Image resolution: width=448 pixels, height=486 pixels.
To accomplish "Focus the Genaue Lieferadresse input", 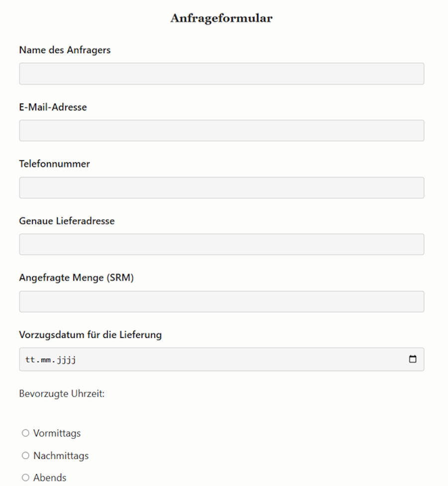I will [x=222, y=244].
